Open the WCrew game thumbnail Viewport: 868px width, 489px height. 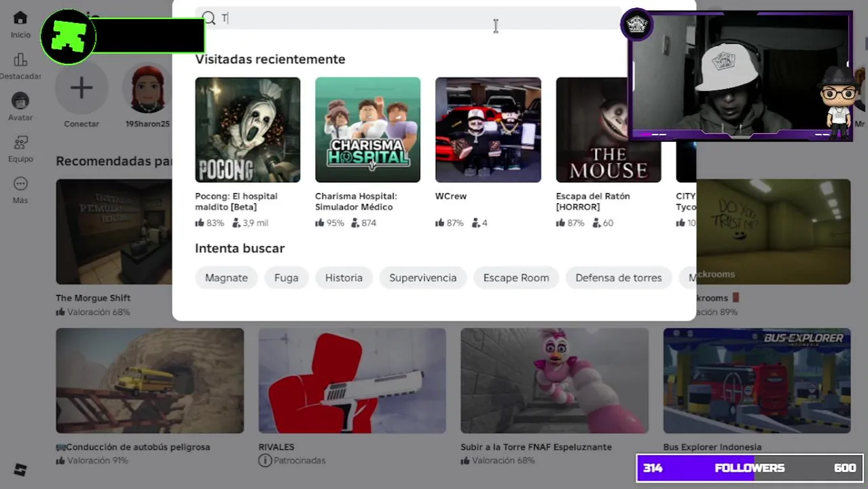click(x=488, y=130)
